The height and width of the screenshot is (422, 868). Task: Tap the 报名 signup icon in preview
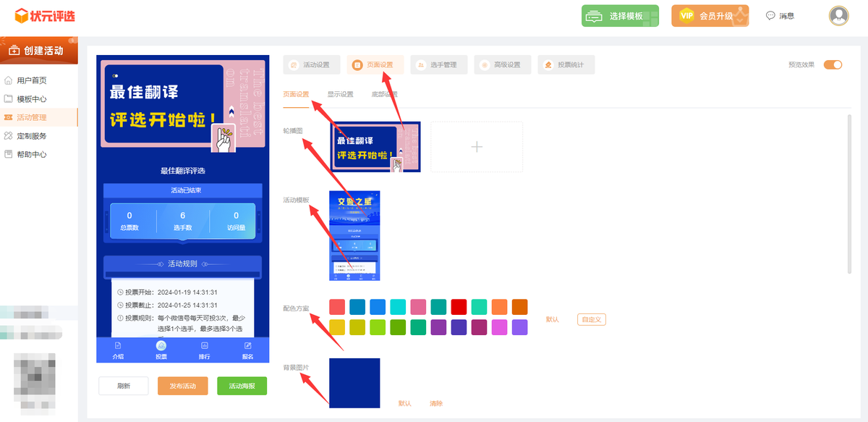[248, 346]
